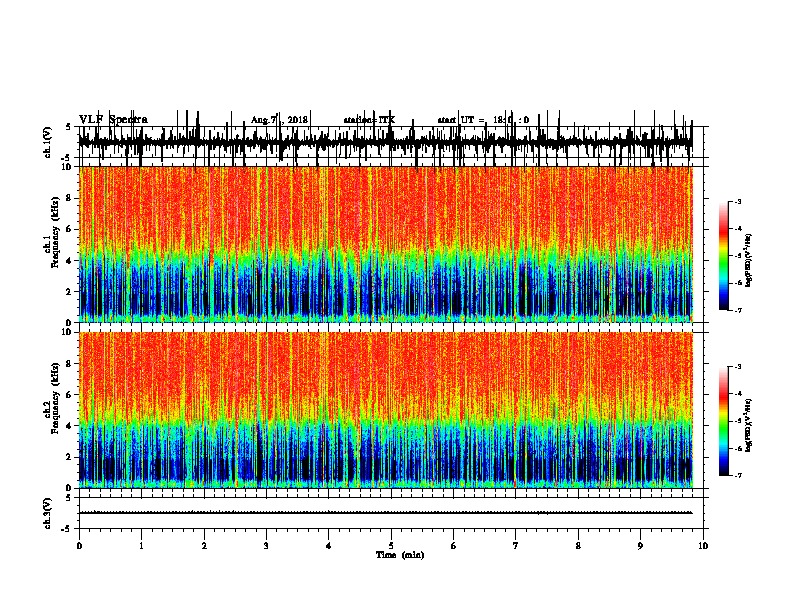
Task: Click the '-3' label on ch.2 color bar
Action: [737, 367]
